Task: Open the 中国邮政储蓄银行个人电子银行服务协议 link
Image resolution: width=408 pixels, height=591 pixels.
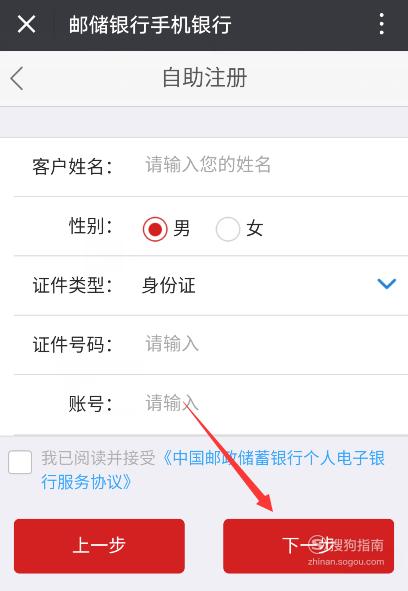Action: coord(213,470)
